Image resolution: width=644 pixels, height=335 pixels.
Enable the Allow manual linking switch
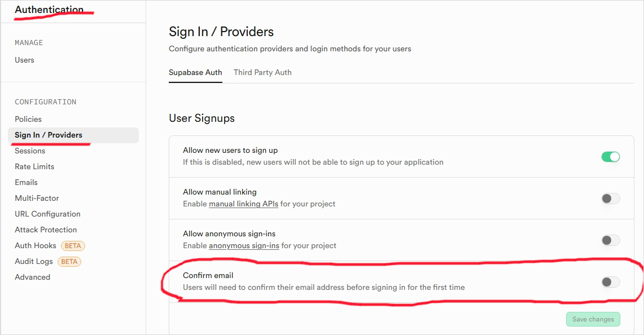coord(610,199)
